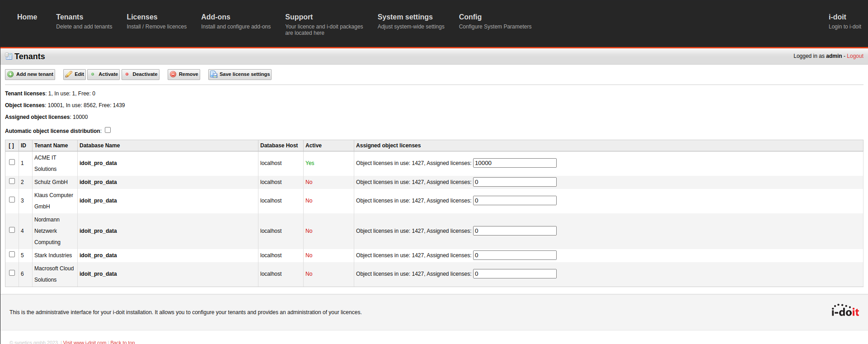Image resolution: width=868 pixels, height=344 pixels.
Task: Enable automatic object license distribution checkbox
Action: pyautogui.click(x=108, y=130)
